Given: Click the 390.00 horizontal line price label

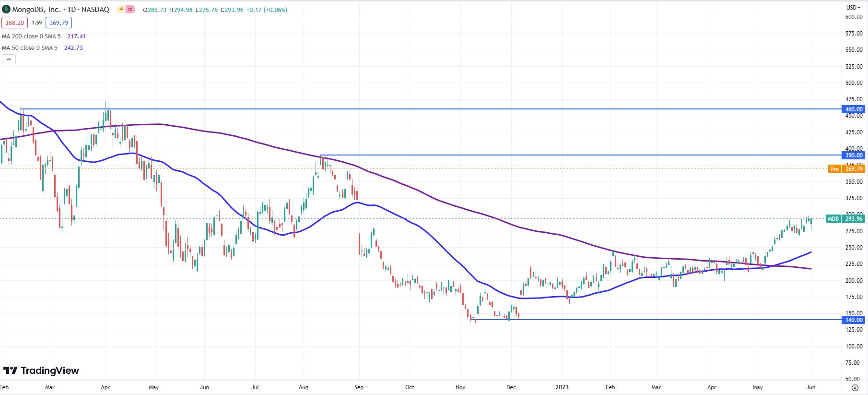Looking at the screenshot, I should click(x=854, y=156).
